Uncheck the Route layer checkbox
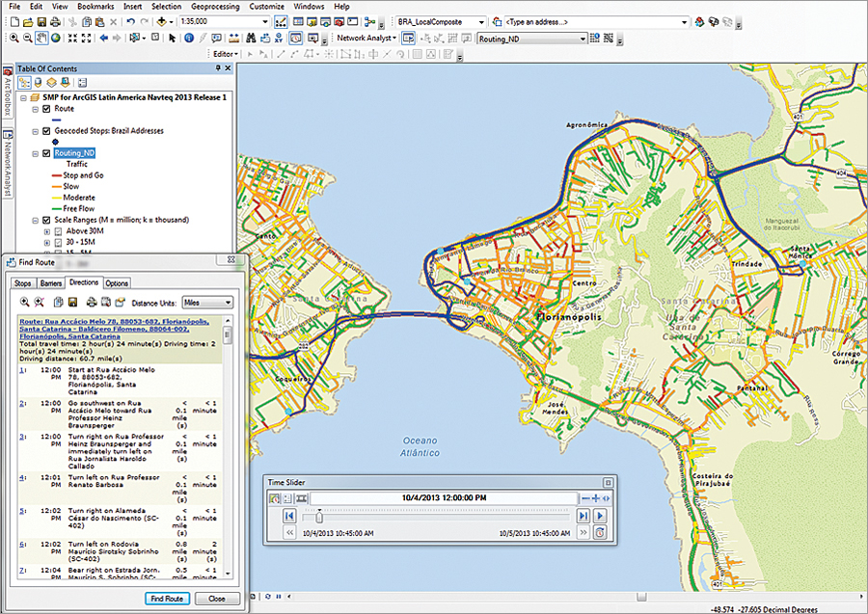This screenshot has height=614, width=868. pos(45,109)
